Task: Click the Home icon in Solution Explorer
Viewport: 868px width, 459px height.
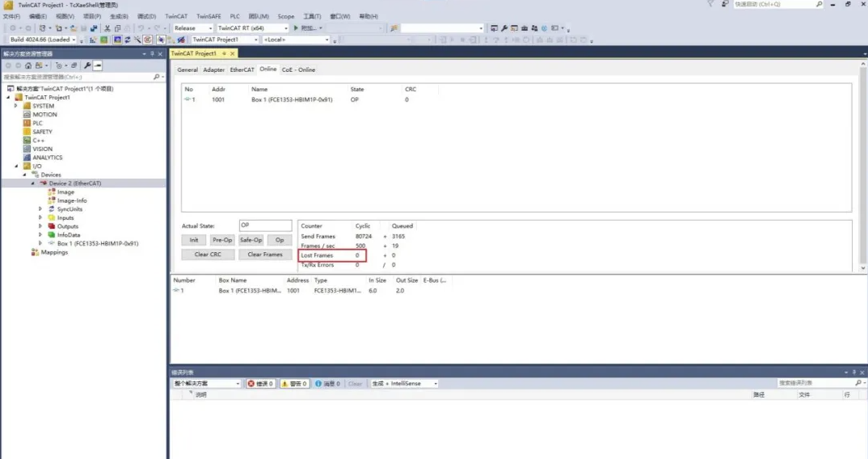Action: click(x=28, y=65)
